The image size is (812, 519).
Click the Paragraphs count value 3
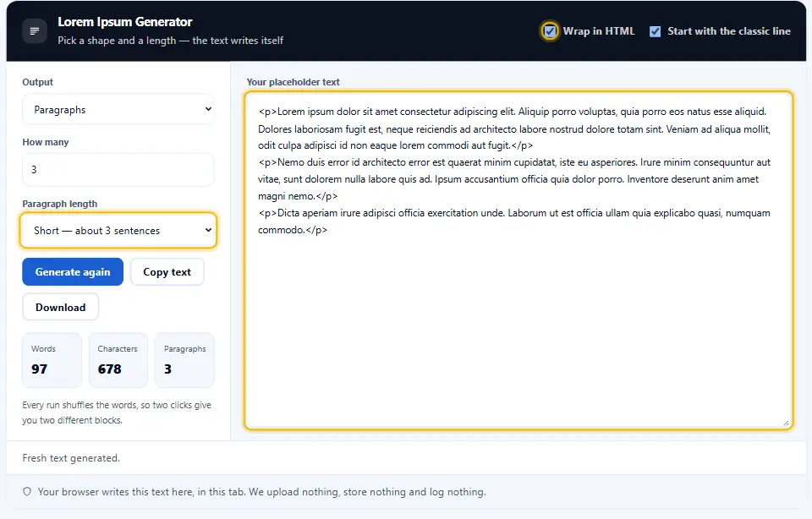point(167,369)
